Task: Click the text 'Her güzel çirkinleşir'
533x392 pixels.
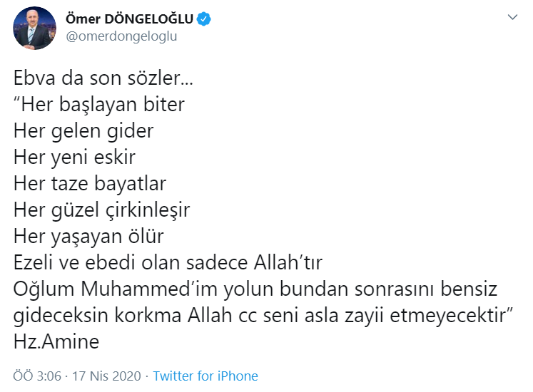Action: coord(101,210)
